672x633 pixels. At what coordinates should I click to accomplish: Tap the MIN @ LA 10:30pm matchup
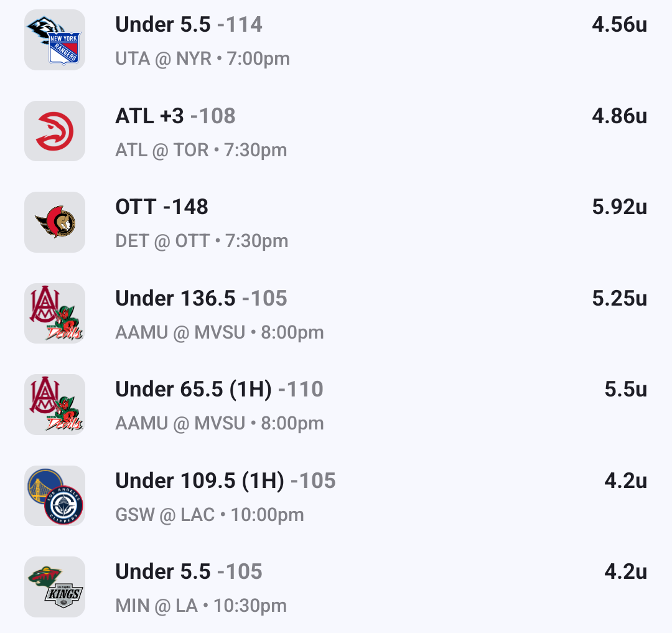coord(201,606)
